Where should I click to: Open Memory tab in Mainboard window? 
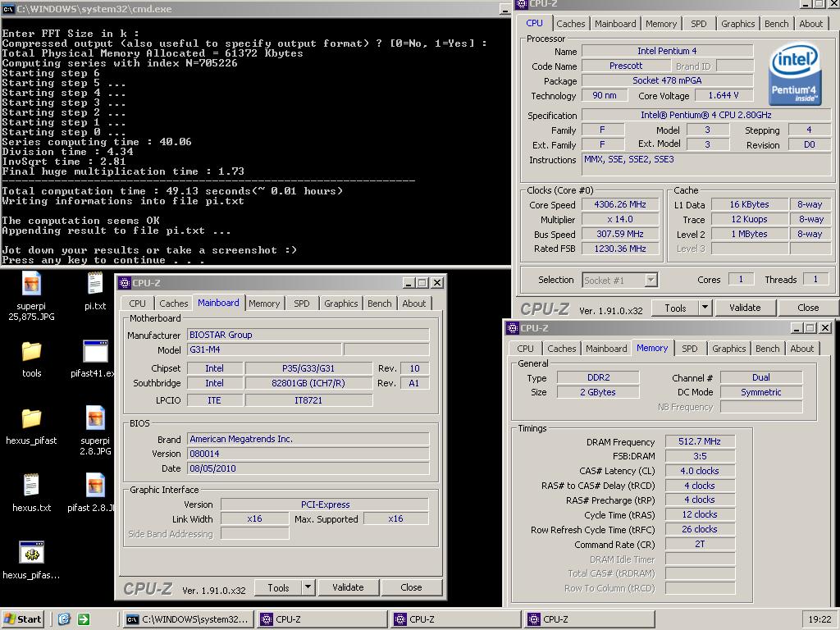coord(264,304)
